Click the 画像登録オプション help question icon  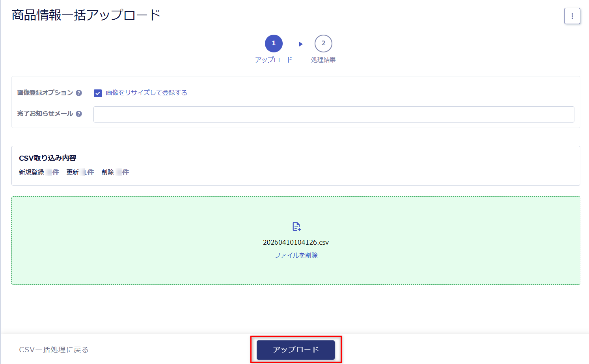pyautogui.click(x=80, y=93)
